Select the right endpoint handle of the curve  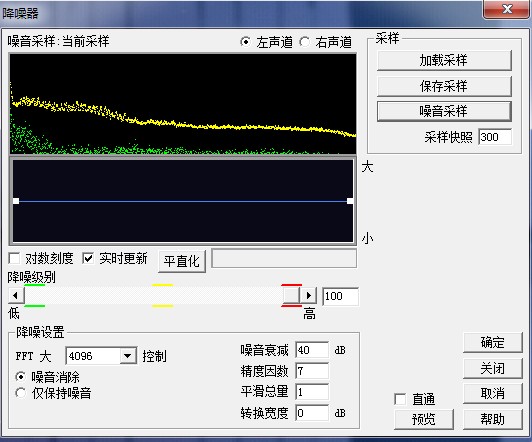tap(350, 201)
